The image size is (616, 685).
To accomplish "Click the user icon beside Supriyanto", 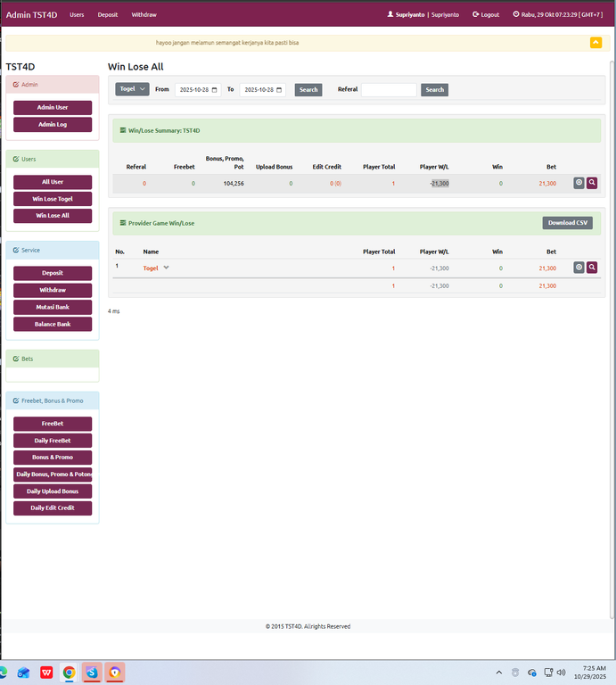I will 390,14.
